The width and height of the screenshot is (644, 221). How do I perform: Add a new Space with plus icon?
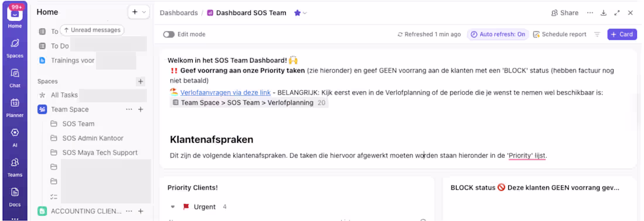tap(141, 82)
